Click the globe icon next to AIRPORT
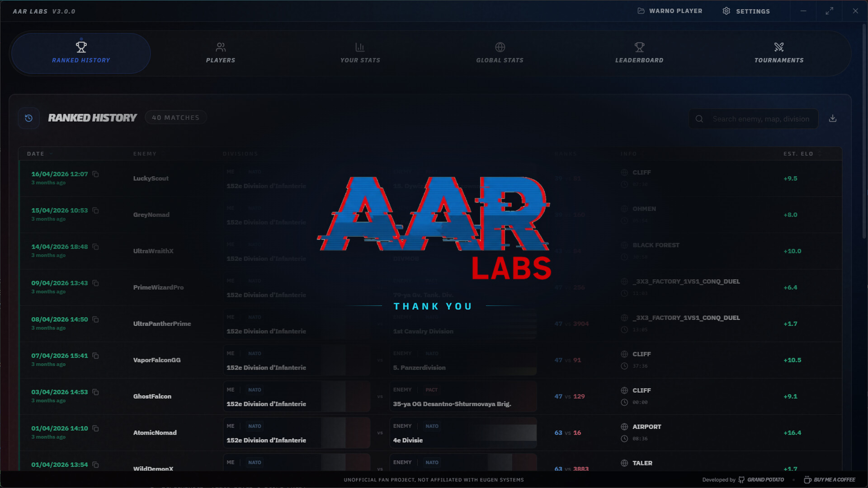868x488 pixels. [624, 427]
